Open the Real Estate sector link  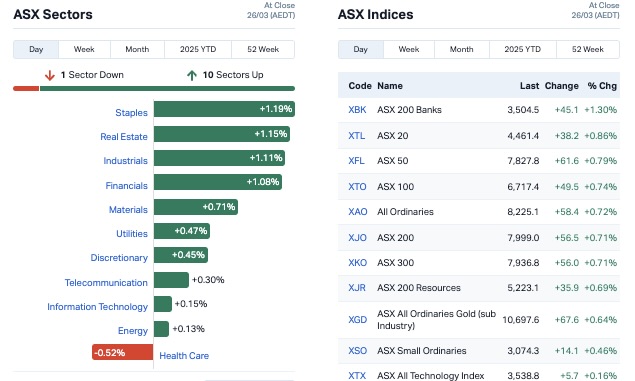pyautogui.click(x=124, y=137)
